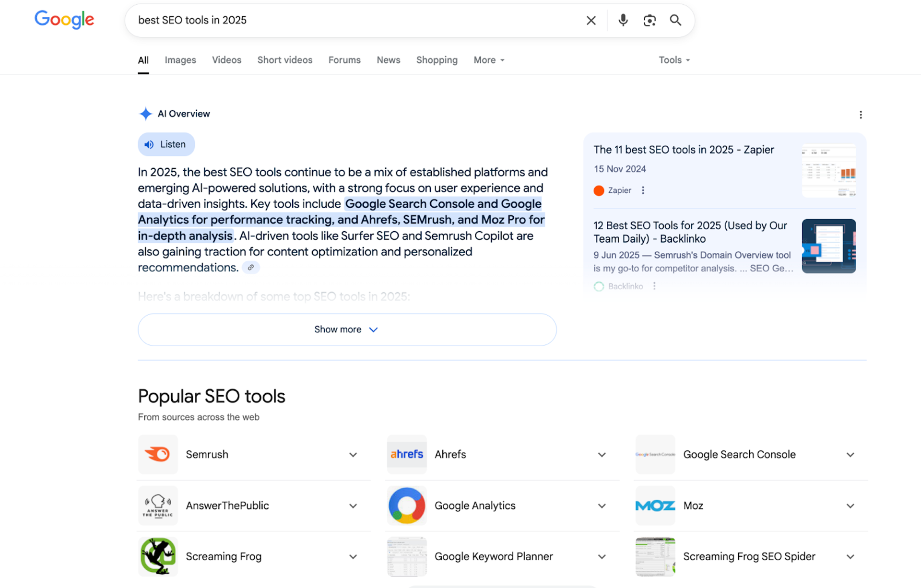Click the Semrush tool name
The width and height of the screenshot is (921, 588).
(x=207, y=454)
